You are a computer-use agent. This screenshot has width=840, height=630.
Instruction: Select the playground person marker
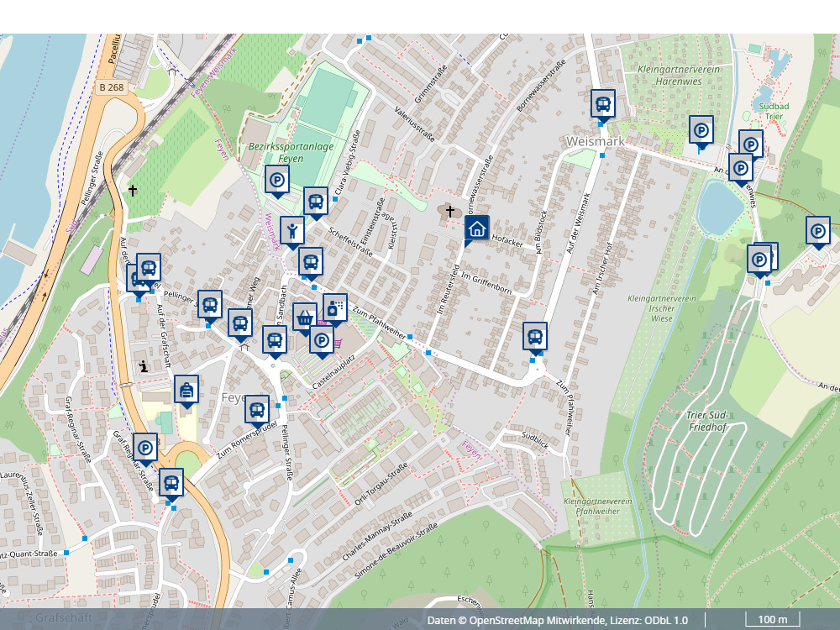coord(291,230)
